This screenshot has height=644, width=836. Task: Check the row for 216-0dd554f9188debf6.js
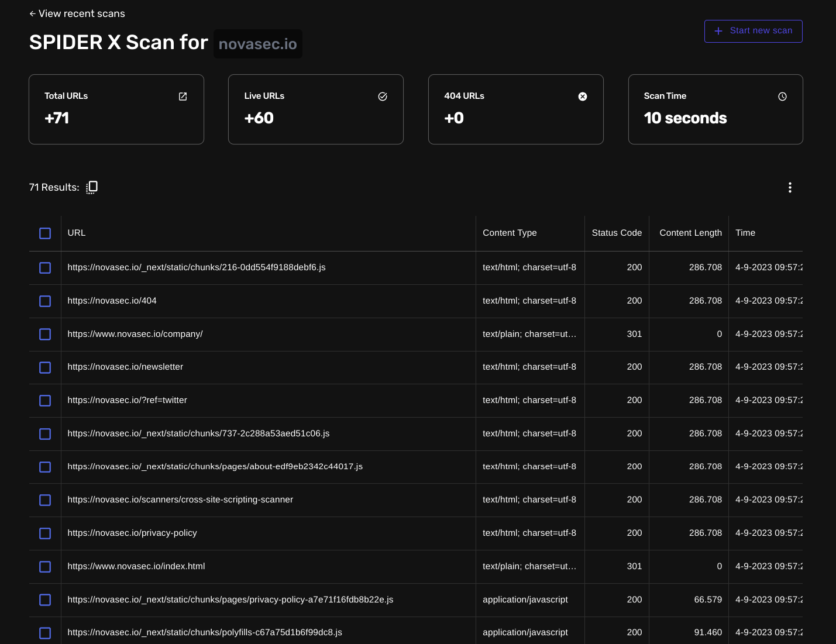pos(45,268)
